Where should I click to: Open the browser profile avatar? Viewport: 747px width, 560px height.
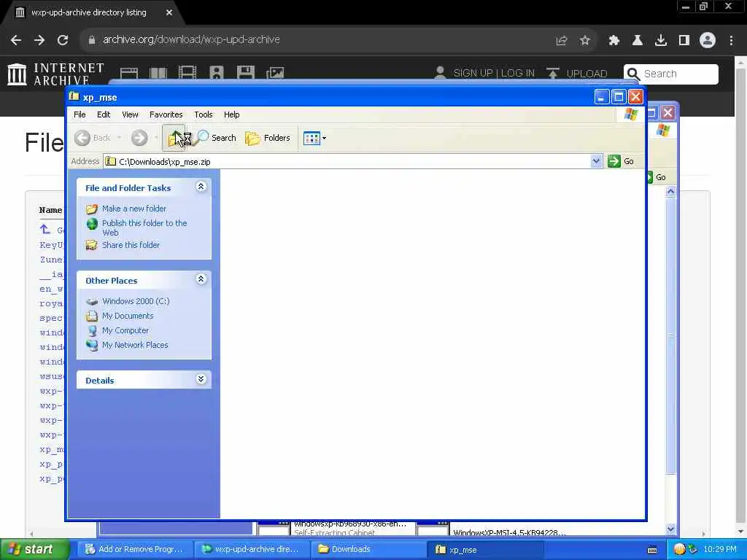[708, 41]
